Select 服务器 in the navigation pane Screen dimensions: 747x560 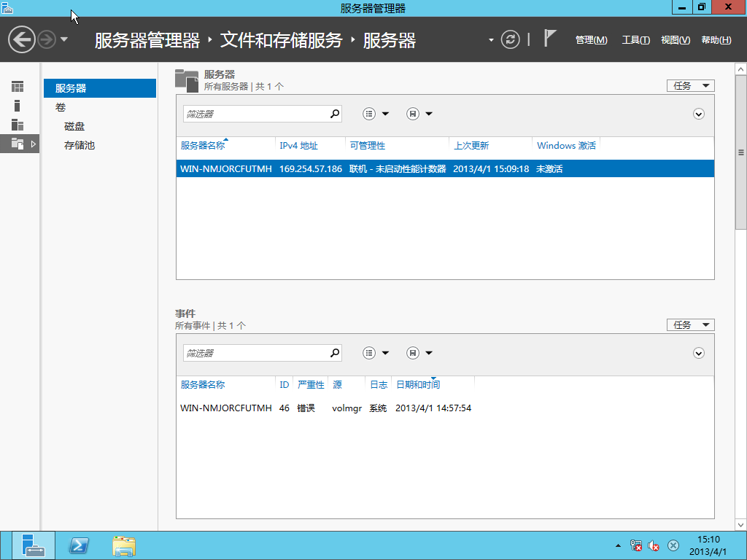pyautogui.click(x=99, y=88)
